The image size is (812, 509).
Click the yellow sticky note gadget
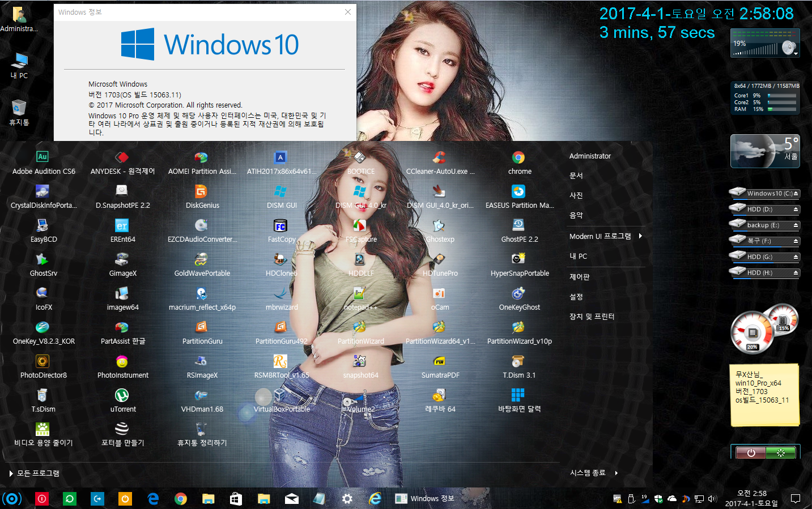point(765,395)
